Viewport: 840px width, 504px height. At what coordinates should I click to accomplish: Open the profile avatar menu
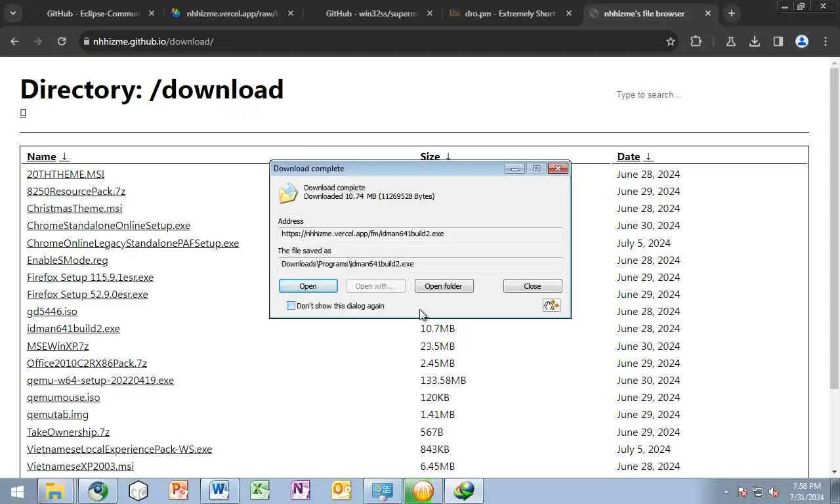(801, 41)
